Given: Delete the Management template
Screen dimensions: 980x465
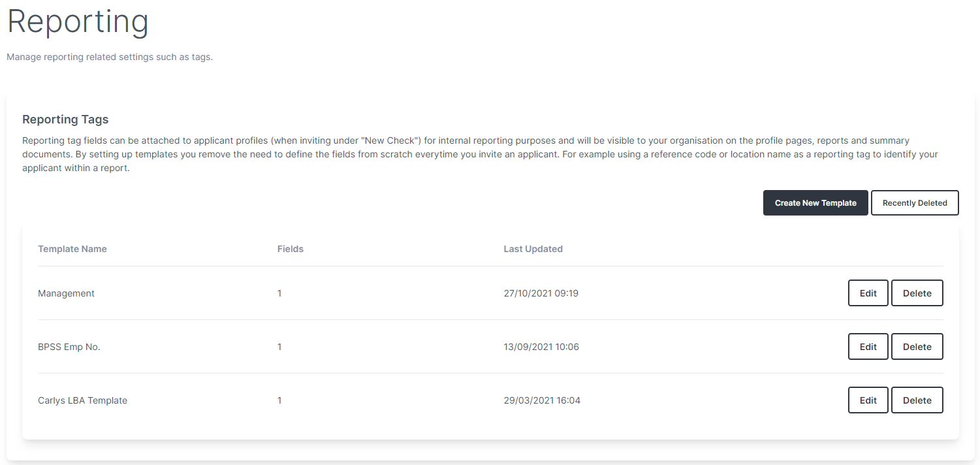Looking at the screenshot, I should (917, 293).
